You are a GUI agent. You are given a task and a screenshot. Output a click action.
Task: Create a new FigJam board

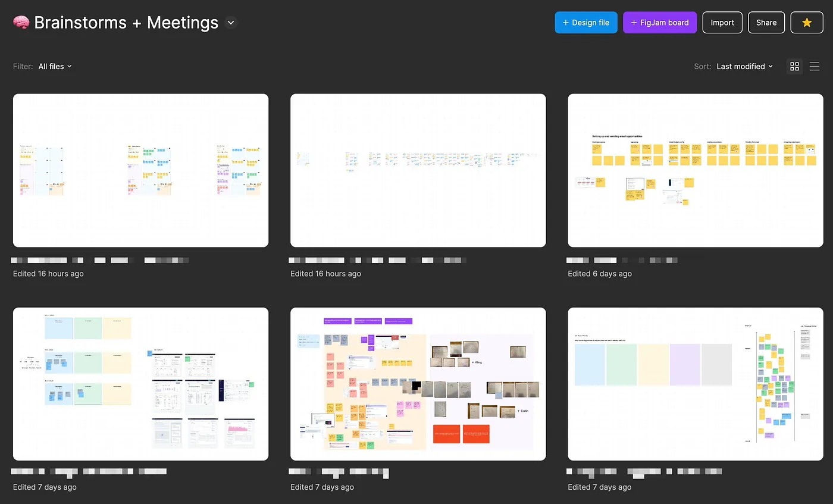click(x=659, y=23)
